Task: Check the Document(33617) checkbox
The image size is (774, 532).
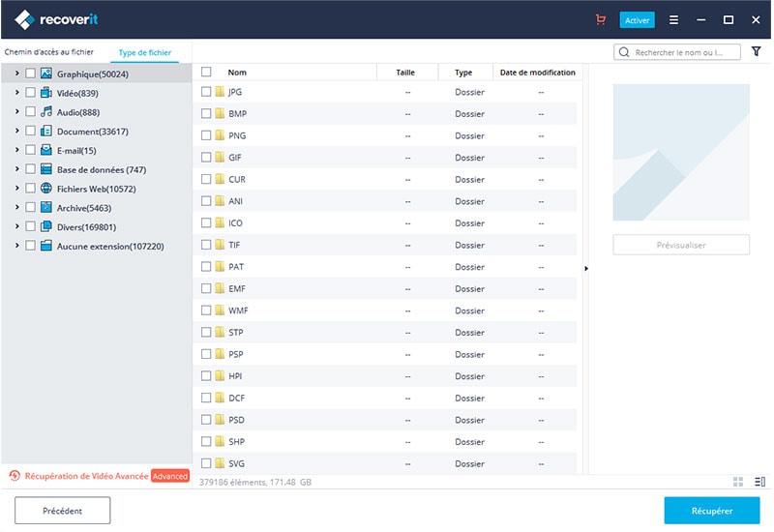Action: point(31,132)
